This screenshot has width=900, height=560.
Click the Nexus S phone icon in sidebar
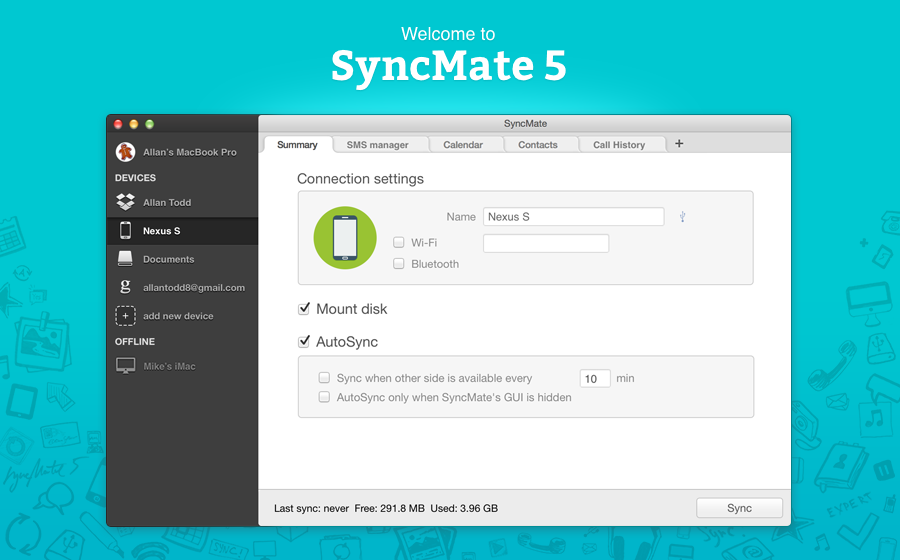125,231
